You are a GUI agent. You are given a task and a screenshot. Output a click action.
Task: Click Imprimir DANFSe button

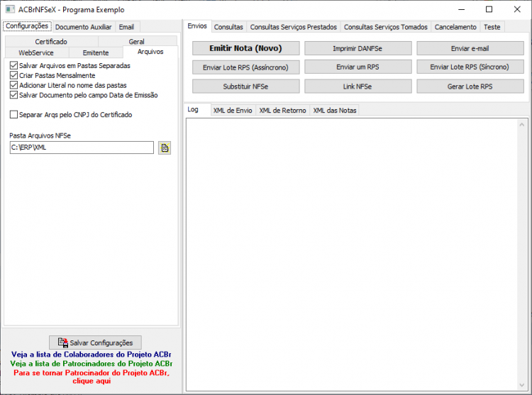[358, 48]
